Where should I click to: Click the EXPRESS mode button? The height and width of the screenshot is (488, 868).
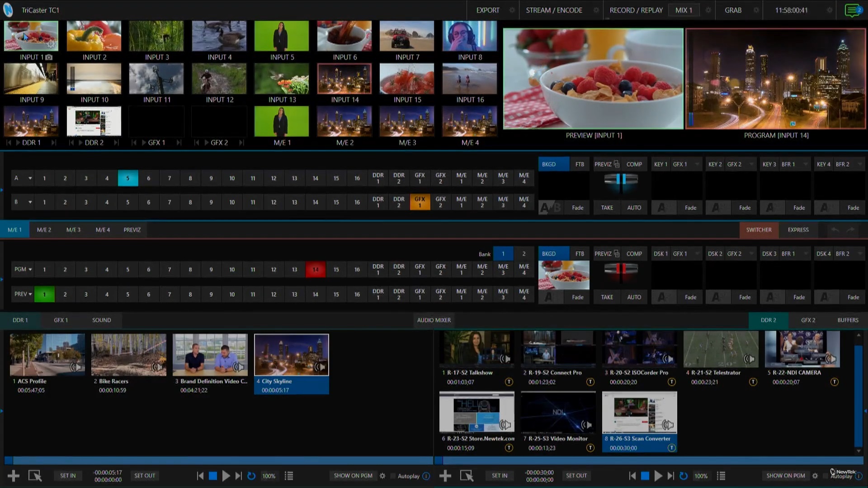[x=798, y=230]
